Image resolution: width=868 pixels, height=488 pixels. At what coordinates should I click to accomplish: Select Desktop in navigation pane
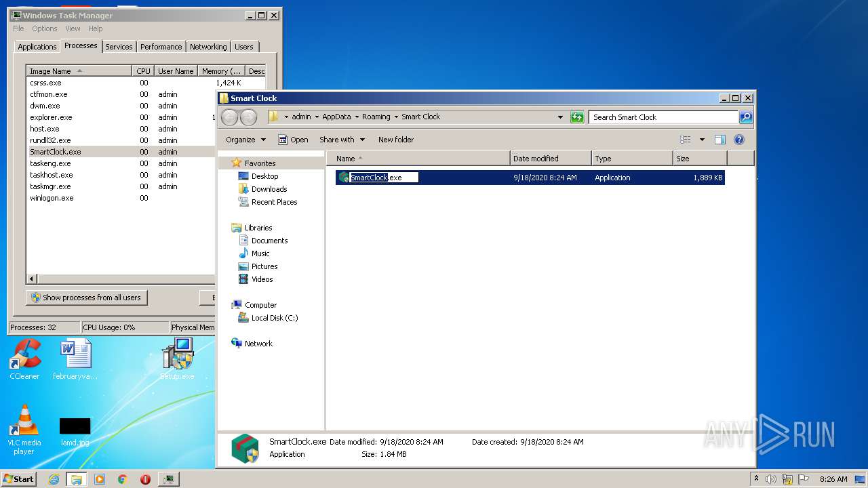coord(264,176)
